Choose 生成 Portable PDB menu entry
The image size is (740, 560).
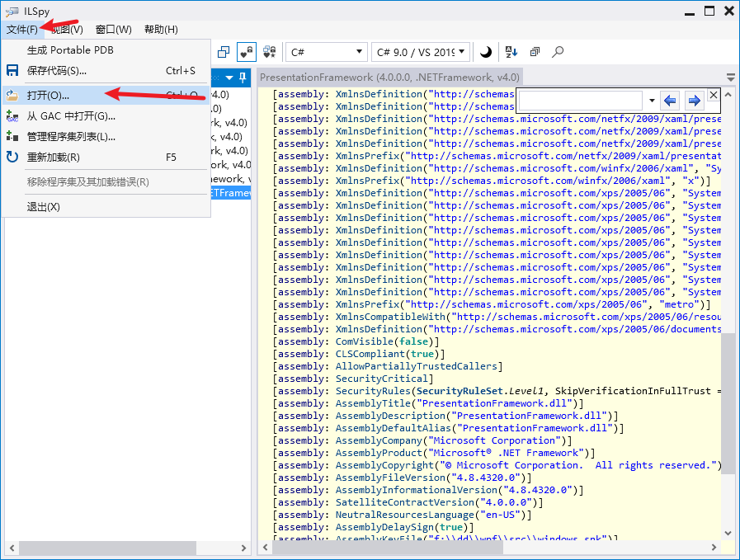pyautogui.click(x=106, y=50)
